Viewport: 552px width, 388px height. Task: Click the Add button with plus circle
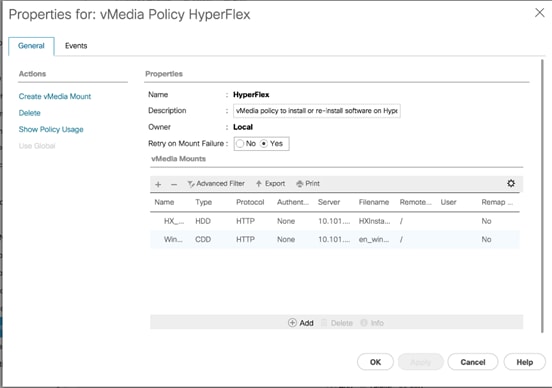tap(301, 323)
